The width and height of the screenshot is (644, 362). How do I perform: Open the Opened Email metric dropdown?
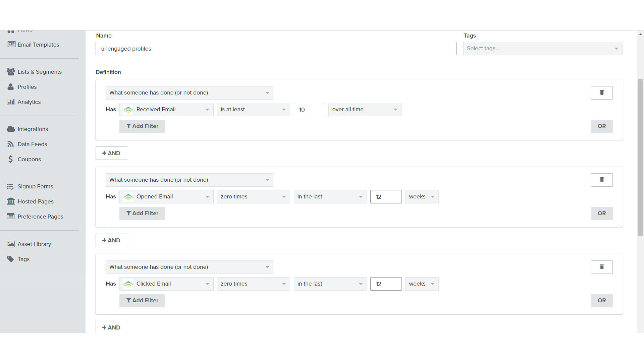(x=166, y=197)
